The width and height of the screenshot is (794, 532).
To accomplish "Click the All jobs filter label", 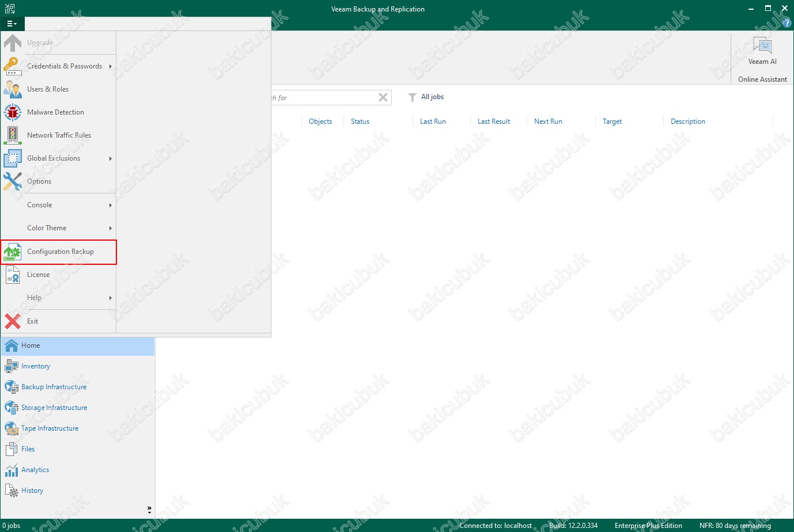I will [x=432, y=97].
